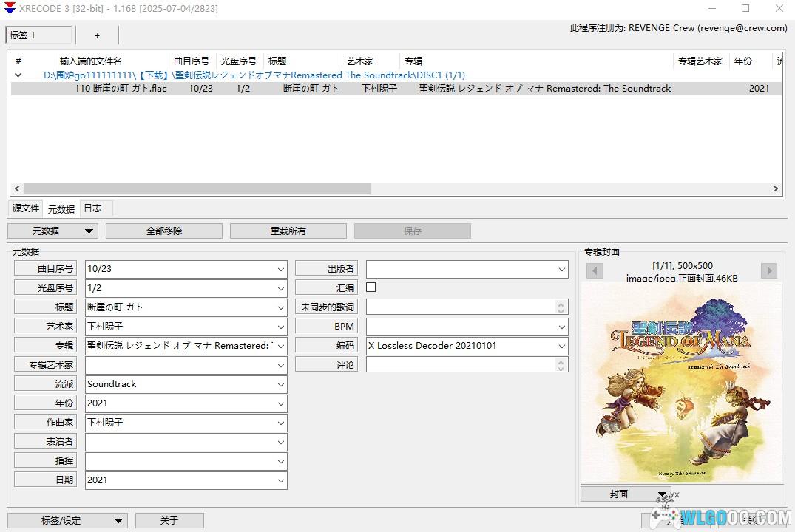Click the Legend of Mana cover thumbnail
The image size is (795, 532).
(x=681, y=383)
